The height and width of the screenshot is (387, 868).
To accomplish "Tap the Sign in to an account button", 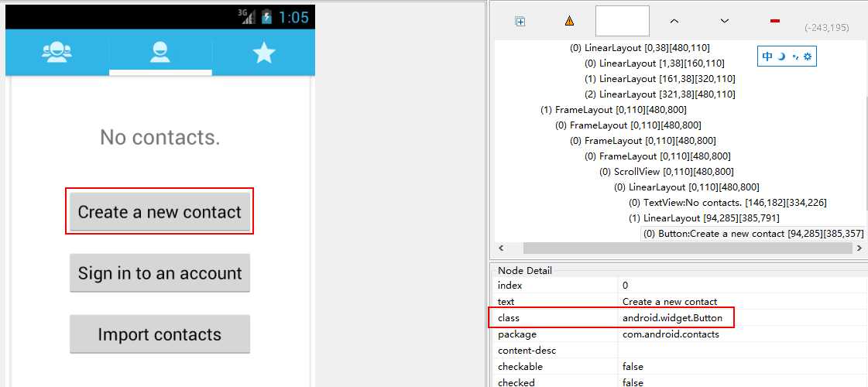I will (160, 273).
